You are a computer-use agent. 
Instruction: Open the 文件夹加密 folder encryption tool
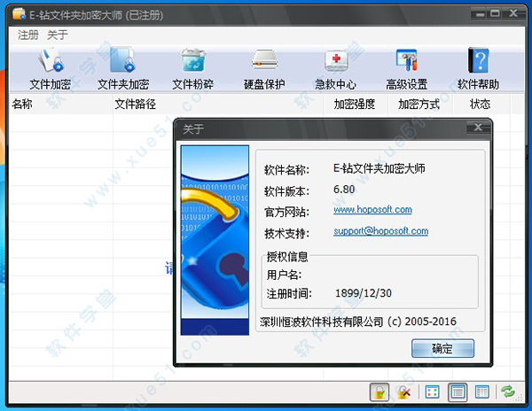click(123, 69)
